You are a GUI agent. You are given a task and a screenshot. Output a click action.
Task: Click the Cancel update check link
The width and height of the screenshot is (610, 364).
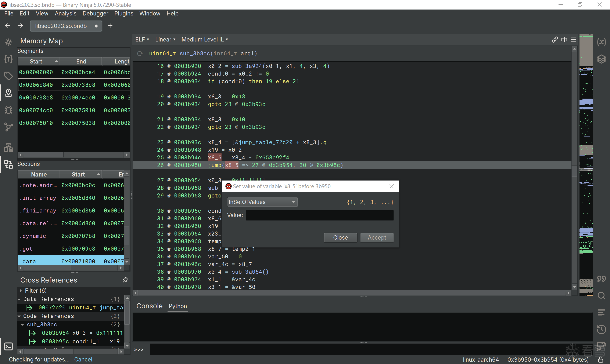click(x=83, y=359)
